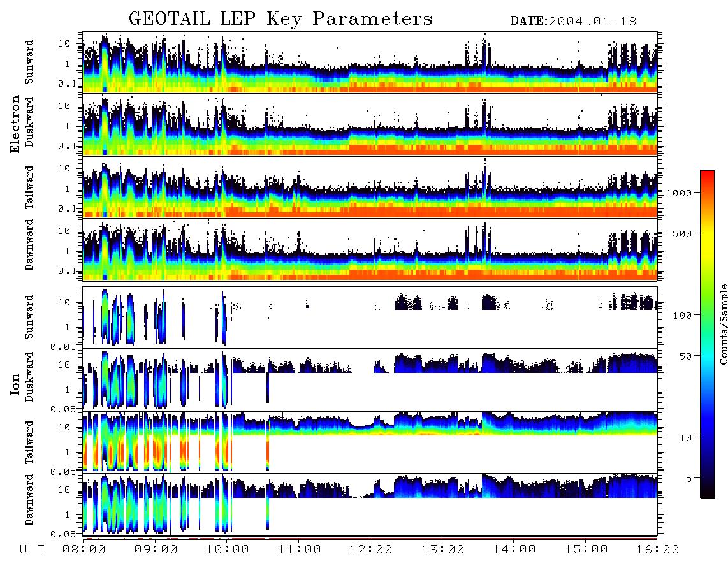Click the Duskward label of the Ion panel
728x561 pixels.
(29, 377)
